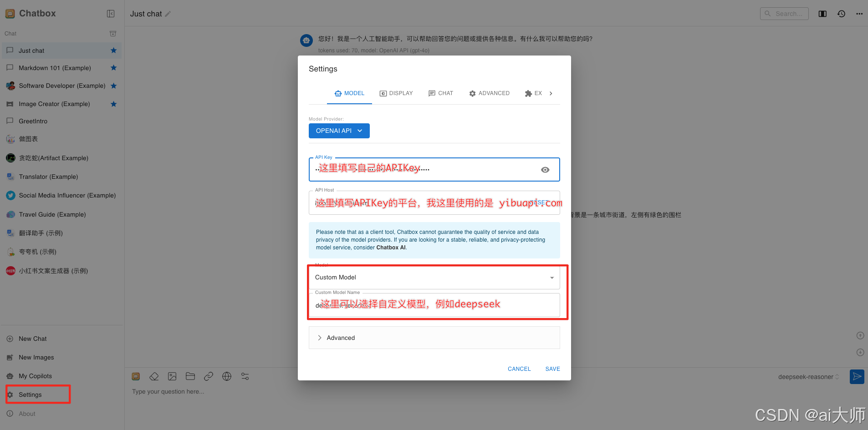Click the Chatbox logo toolbar icon in composer
Image resolution: width=868 pixels, height=430 pixels.
[x=136, y=376]
